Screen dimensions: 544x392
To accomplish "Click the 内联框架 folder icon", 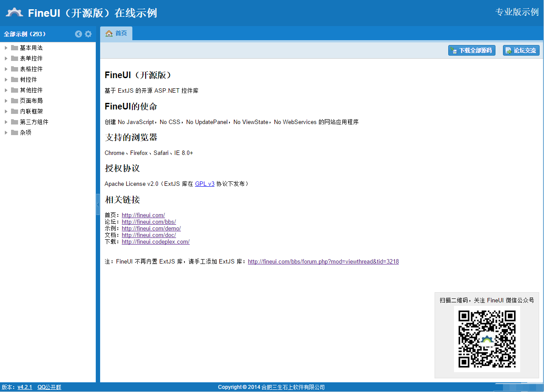I will pyautogui.click(x=15, y=111).
